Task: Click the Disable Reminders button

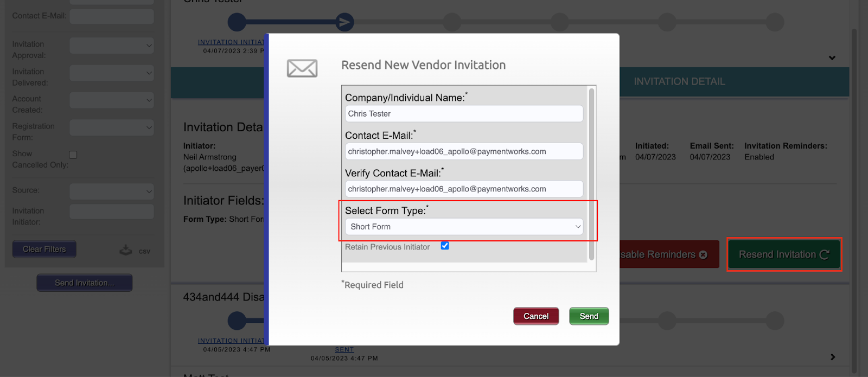Action: 668,254
